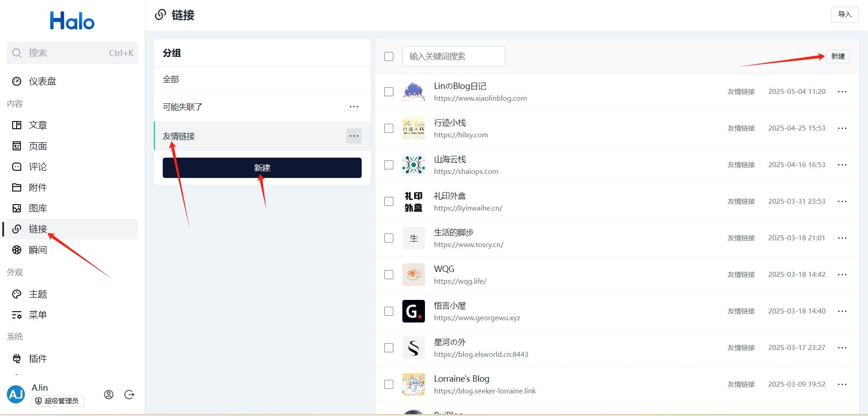This screenshot has height=416, width=868.
Task: Click the 导入 import button
Action: click(844, 14)
